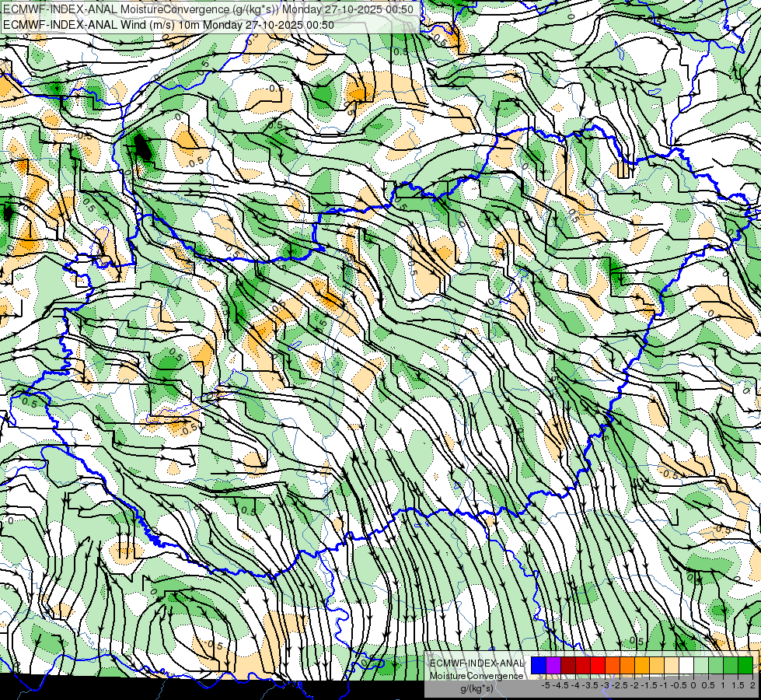Click the legend's g/(kg*s) units label
This screenshot has height=700, width=761.
[476, 689]
